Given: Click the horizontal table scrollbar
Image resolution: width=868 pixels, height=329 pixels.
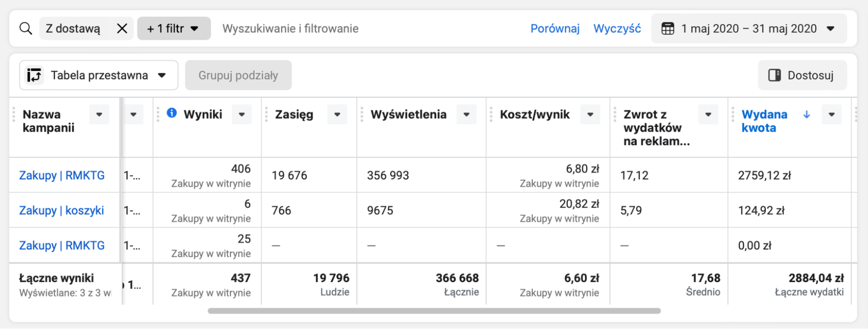Looking at the screenshot, I should pyautogui.click(x=434, y=311).
